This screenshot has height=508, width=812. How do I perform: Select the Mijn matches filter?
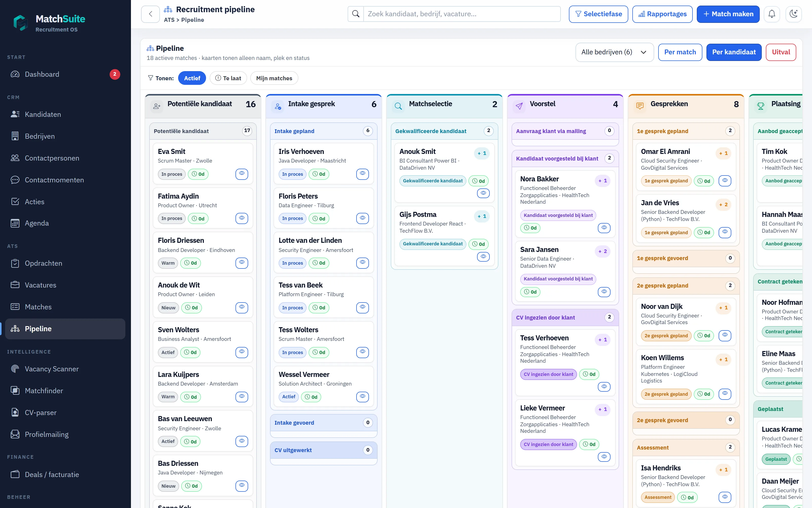[274, 78]
